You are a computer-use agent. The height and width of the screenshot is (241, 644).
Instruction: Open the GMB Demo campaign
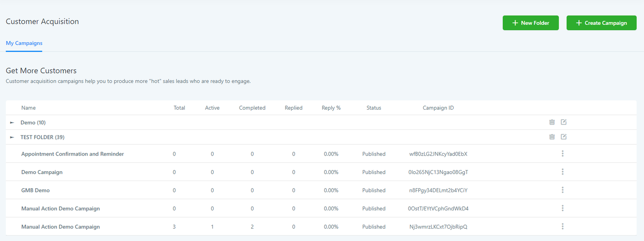coord(35,190)
